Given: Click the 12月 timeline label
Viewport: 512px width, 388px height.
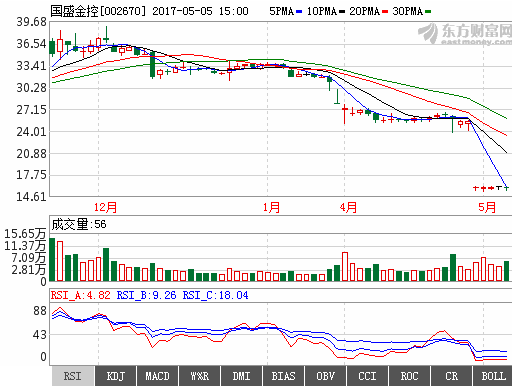Looking at the screenshot, I should tap(105, 207).
